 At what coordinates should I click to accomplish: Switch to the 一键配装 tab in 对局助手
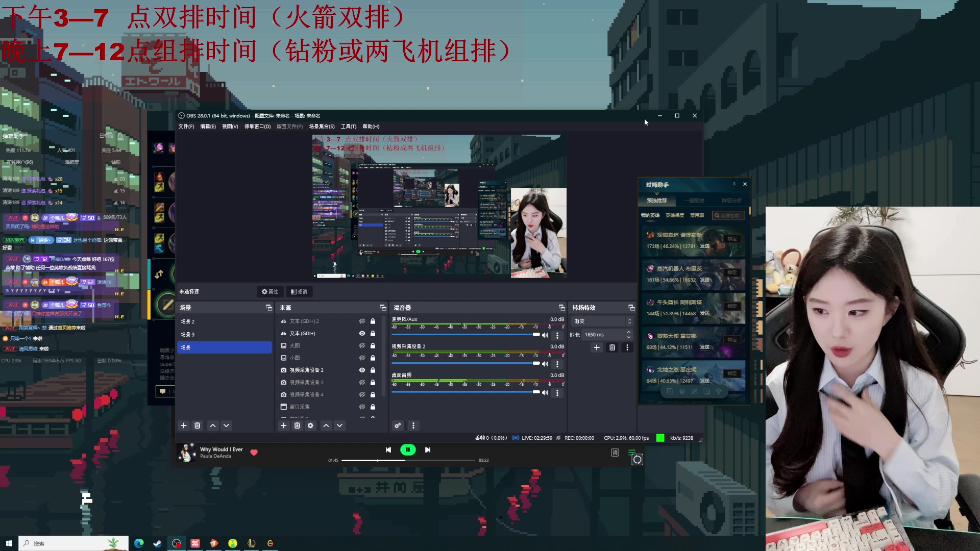694,200
